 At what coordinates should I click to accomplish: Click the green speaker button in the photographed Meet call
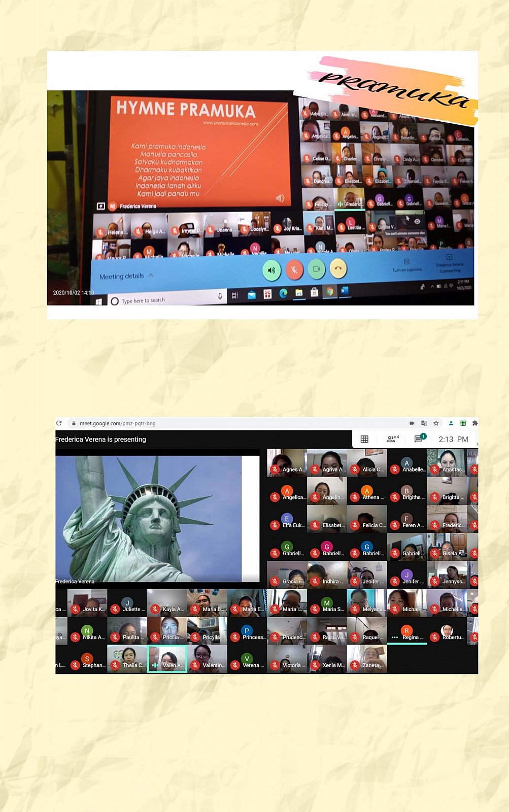(x=272, y=270)
